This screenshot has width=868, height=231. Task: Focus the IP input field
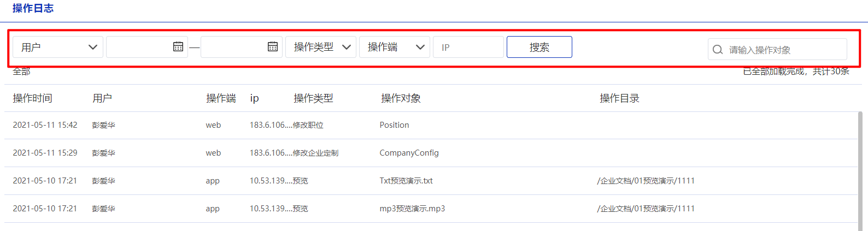468,47
